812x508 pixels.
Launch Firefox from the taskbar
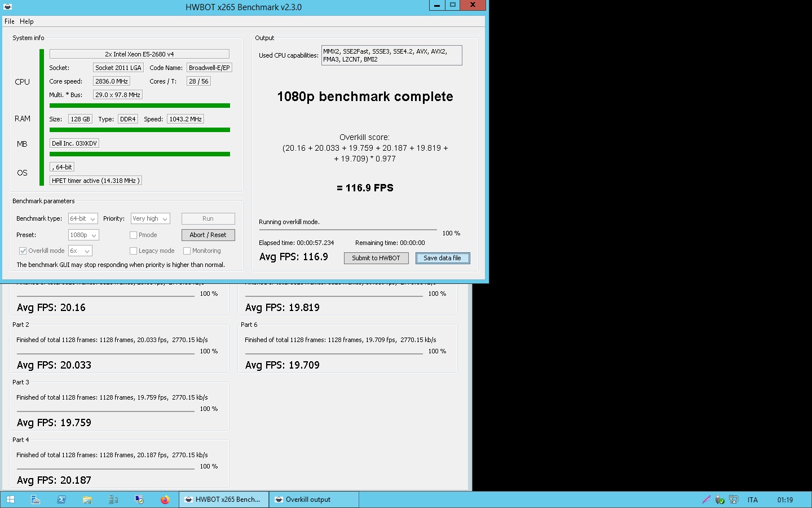pos(165,500)
